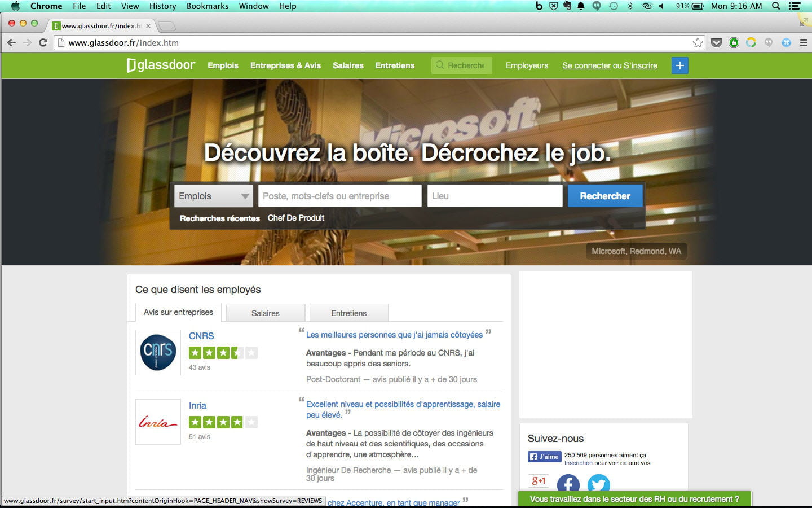Switch to the Entretiens tab

click(x=348, y=313)
